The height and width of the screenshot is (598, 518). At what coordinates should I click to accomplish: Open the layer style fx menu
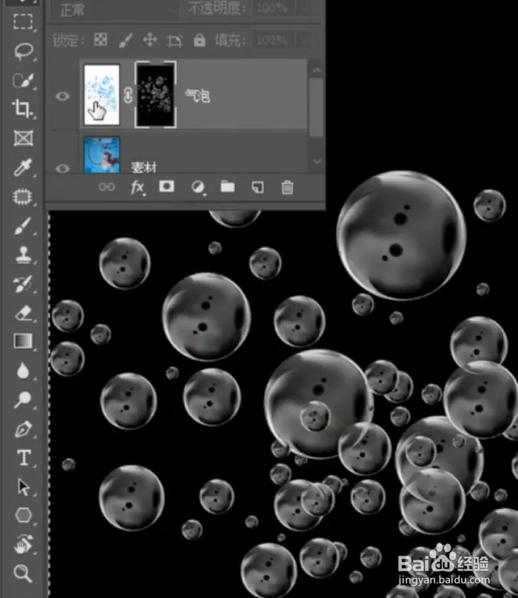[137, 187]
